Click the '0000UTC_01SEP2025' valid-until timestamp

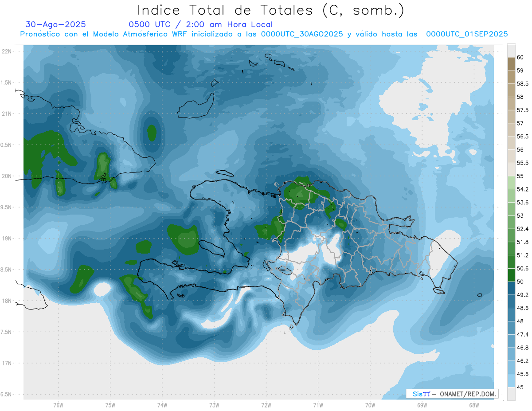[x=467, y=34]
